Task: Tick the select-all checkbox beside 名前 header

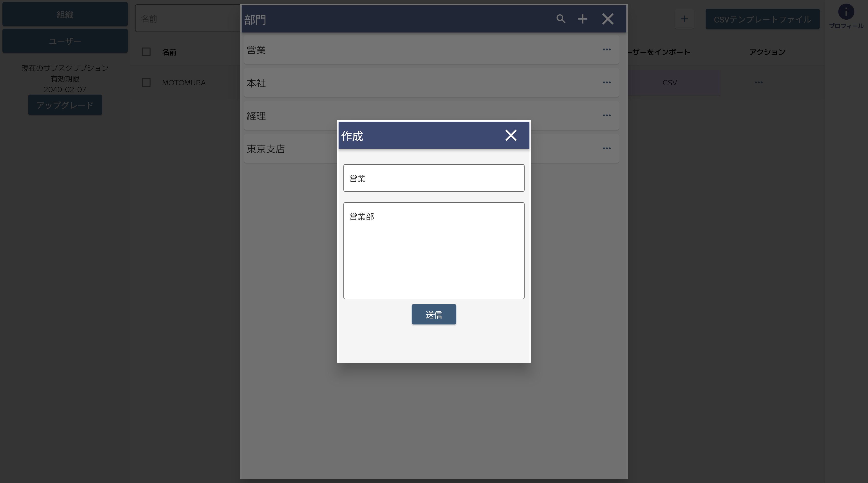Action: (x=146, y=52)
